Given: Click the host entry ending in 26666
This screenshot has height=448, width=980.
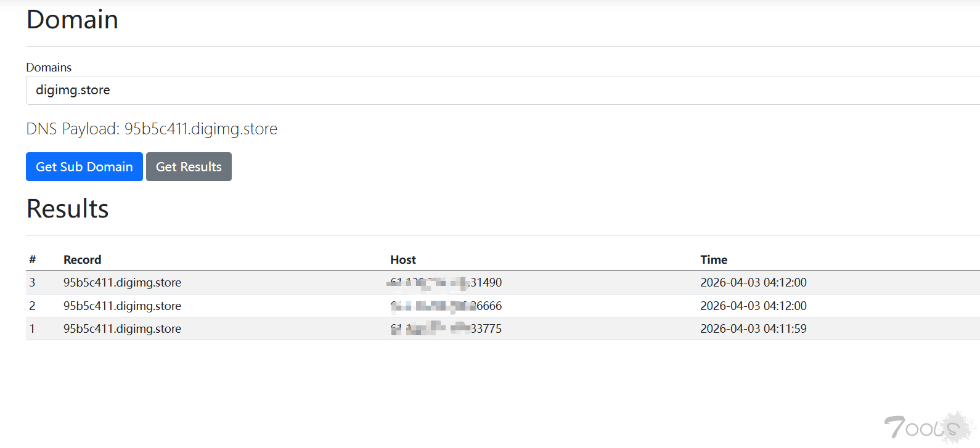Looking at the screenshot, I should (446, 306).
